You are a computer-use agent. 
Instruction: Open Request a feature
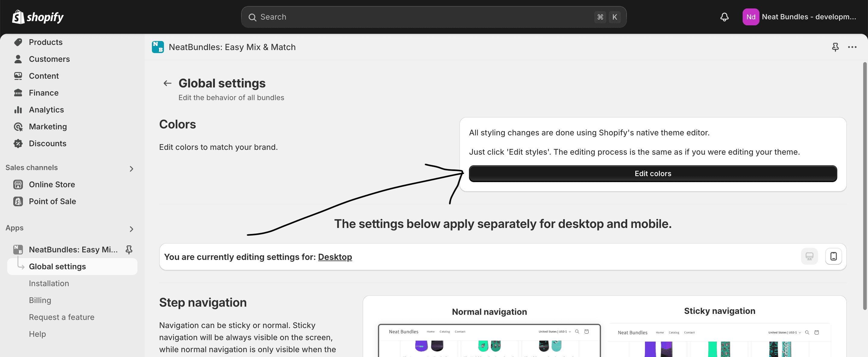click(62, 317)
